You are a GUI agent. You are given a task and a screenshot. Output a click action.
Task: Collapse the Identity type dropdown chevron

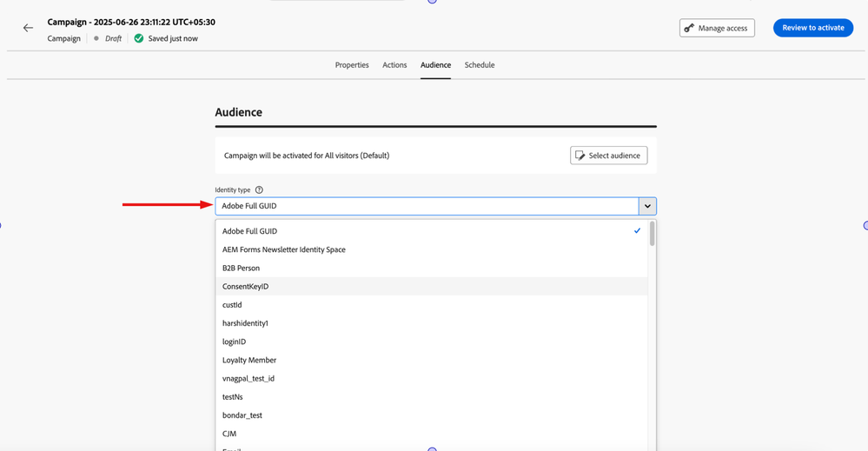(x=647, y=206)
